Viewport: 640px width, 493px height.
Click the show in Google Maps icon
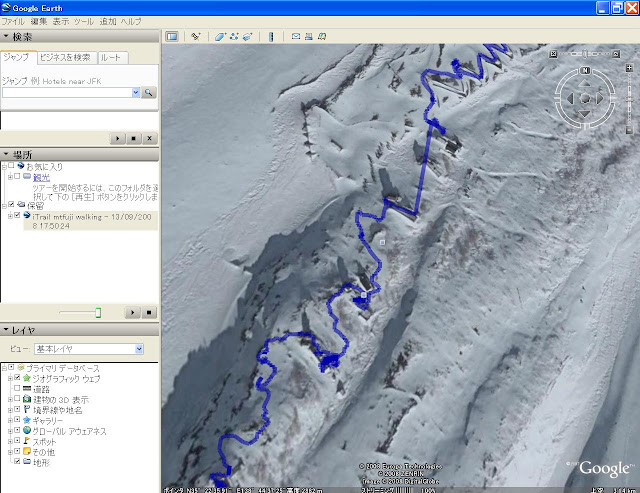coord(322,37)
